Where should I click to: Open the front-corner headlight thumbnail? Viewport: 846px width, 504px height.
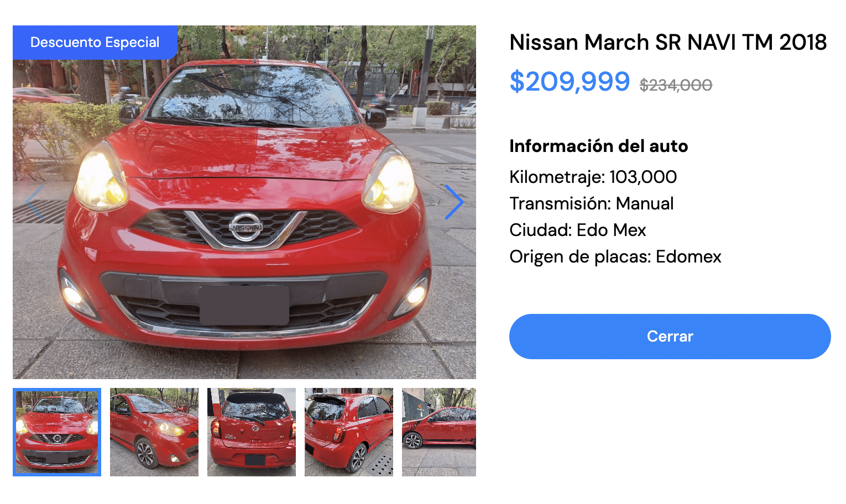click(154, 432)
